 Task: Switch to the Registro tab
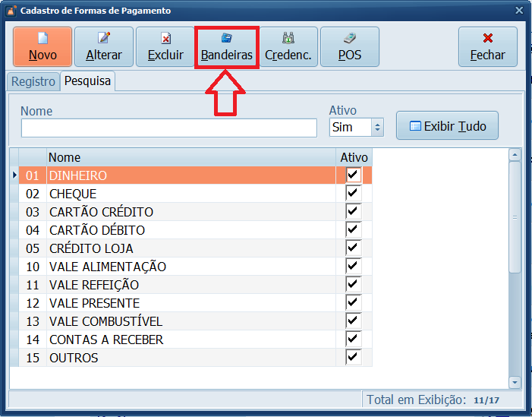[x=33, y=81]
